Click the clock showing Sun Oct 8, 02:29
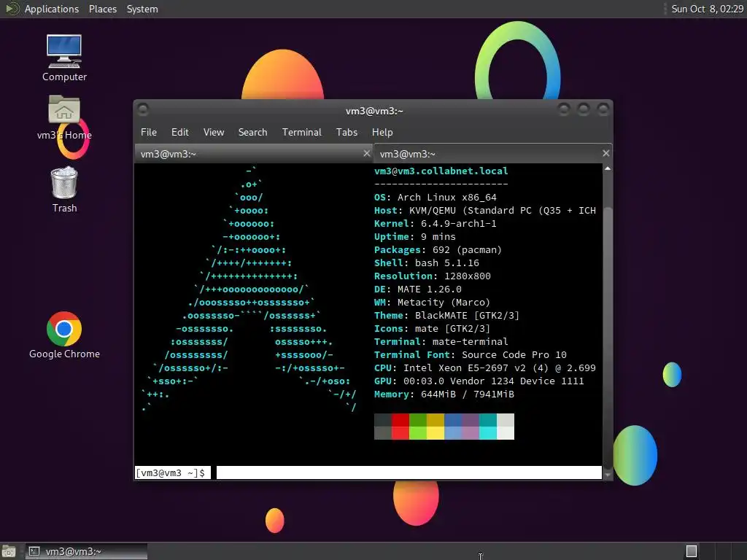 click(707, 9)
